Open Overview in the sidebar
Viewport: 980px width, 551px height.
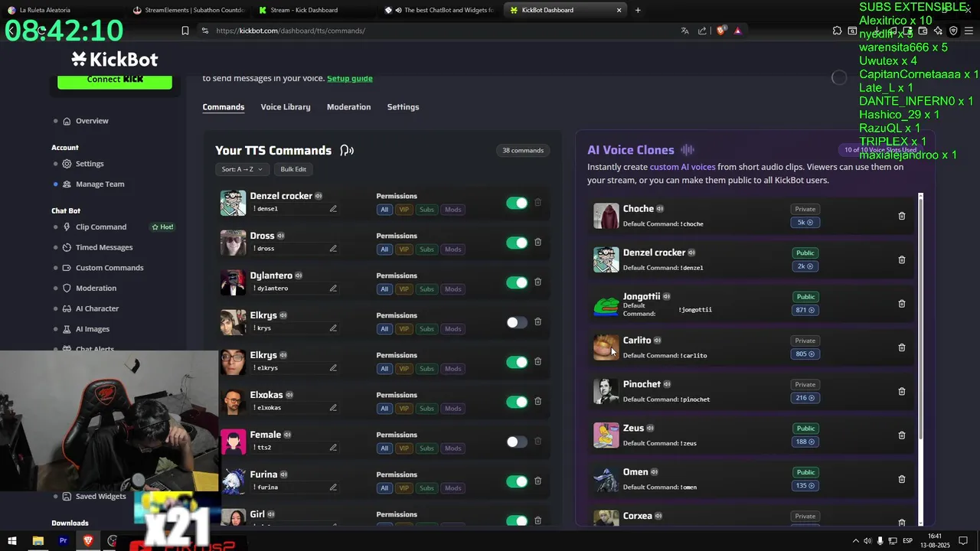click(91, 121)
